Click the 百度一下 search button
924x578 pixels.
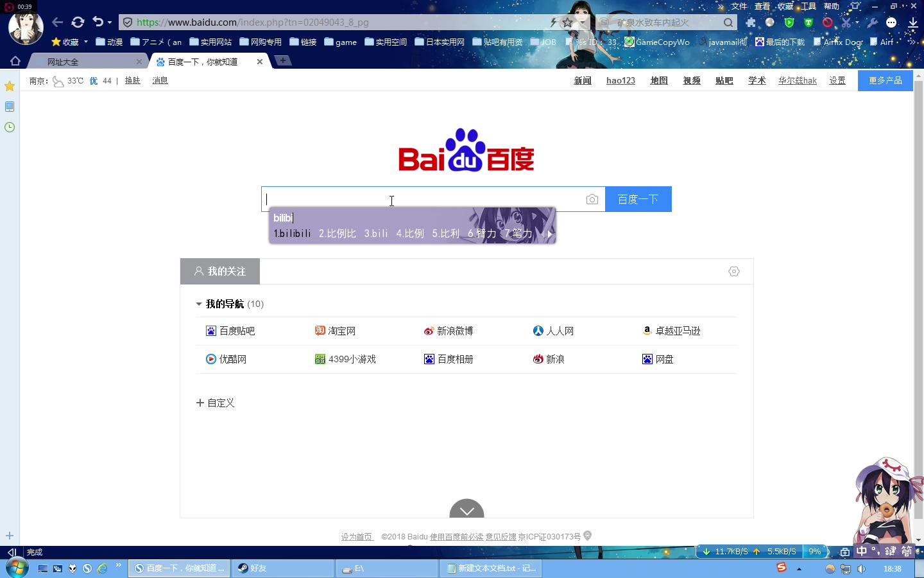[638, 199]
